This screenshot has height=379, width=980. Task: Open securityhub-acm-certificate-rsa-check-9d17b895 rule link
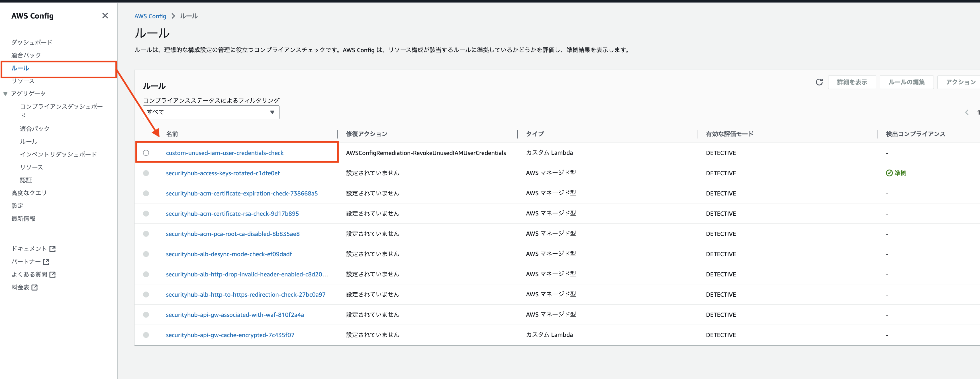pos(232,213)
